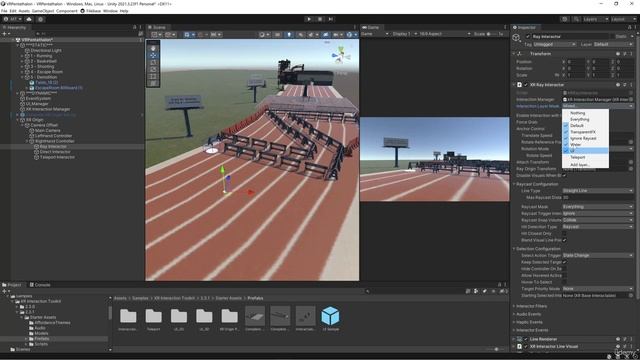Select Teleport Interactor in Hierarchy

click(x=57, y=157)
